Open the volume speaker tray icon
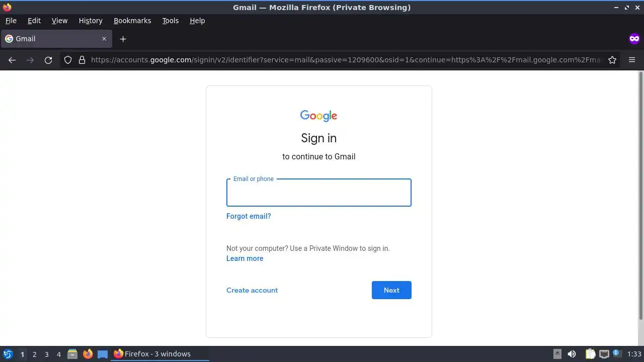644x362 pixels. 572,354
